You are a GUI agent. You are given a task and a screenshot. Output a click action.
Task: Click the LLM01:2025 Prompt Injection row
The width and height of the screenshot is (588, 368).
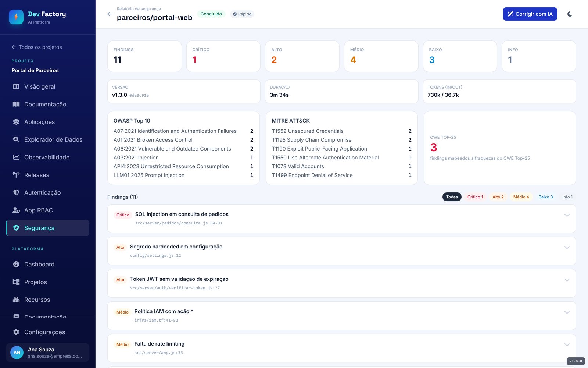183,175
